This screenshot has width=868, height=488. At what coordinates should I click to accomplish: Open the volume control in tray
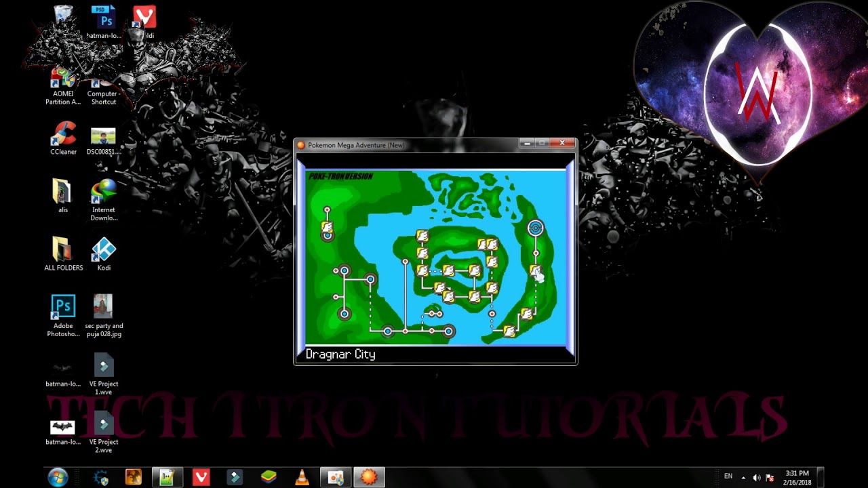(757, 477)
